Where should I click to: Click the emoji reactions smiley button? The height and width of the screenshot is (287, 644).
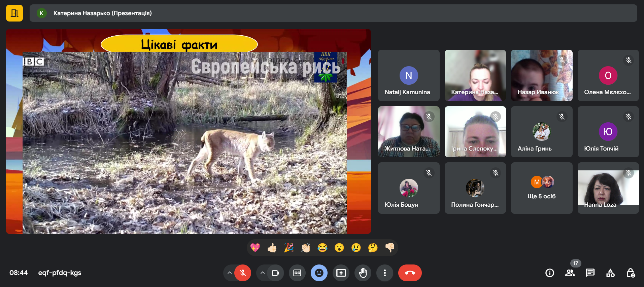[x=319, y=273]
